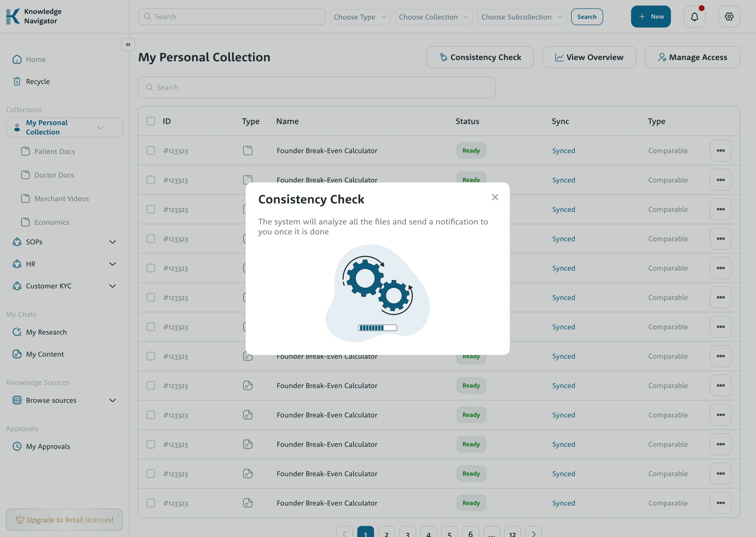Click the Recycle trash icon
The image size is (756, 537).
(x=17, y=81)
